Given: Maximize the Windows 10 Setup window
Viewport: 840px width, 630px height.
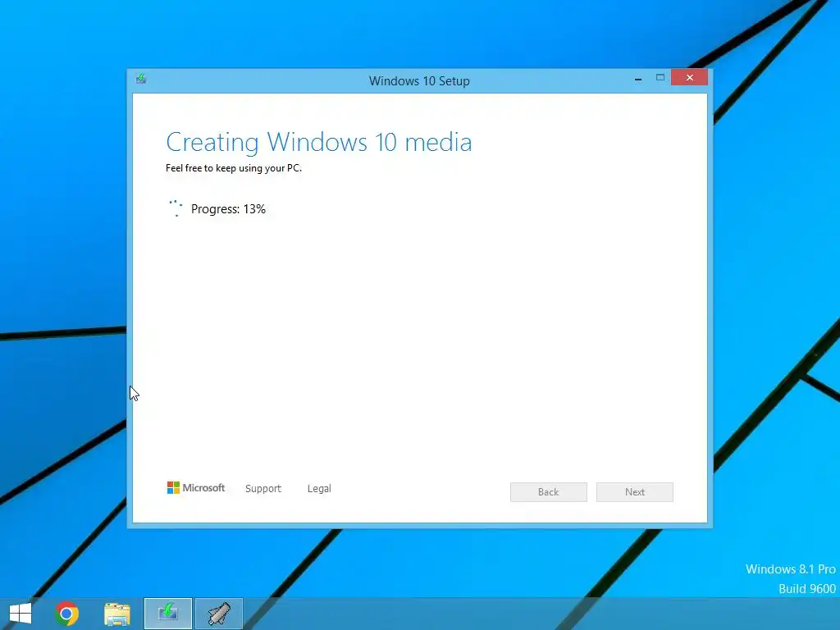Looking at the screenshot, I should [660, 78].
